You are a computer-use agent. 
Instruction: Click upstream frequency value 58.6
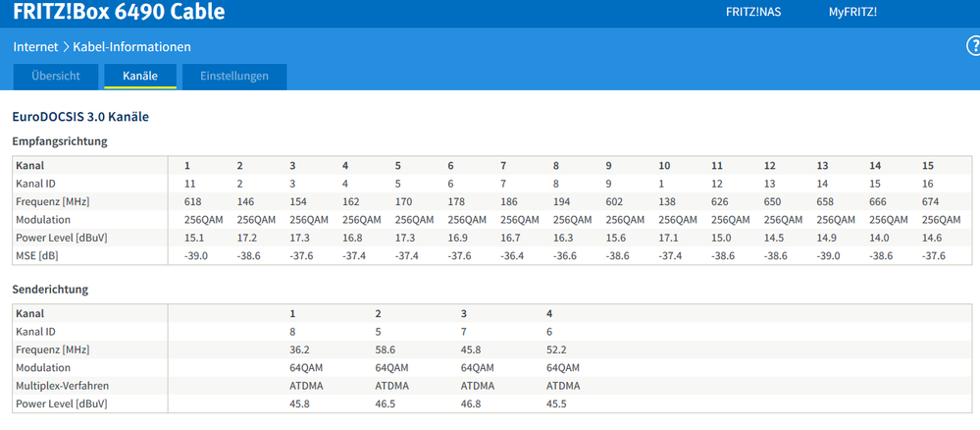coord(385,349)
